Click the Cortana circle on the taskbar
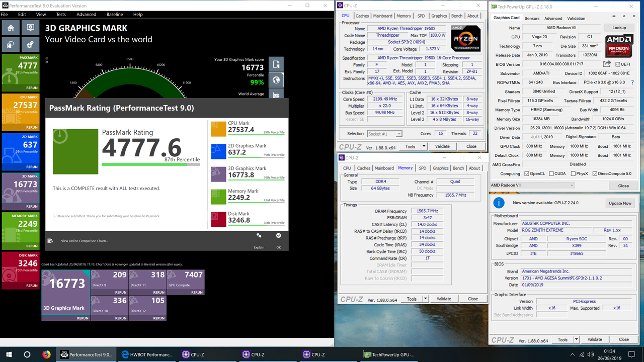 (27, 354)
